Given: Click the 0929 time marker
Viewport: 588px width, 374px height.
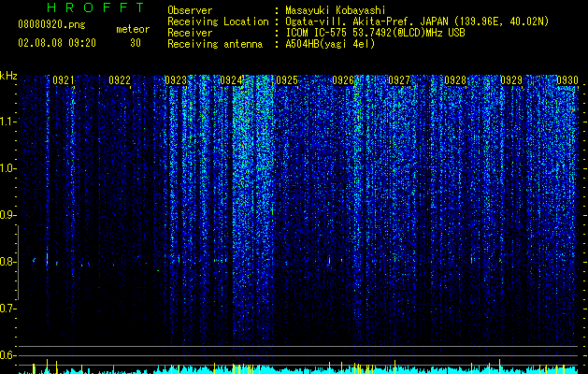Looking at the screenshot, I should tap(511, 80).
